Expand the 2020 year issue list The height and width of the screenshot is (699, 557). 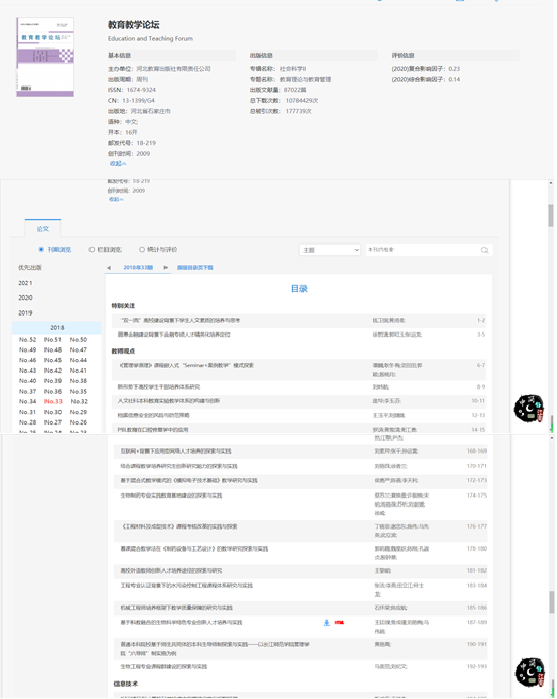click(x=25, y=298)
